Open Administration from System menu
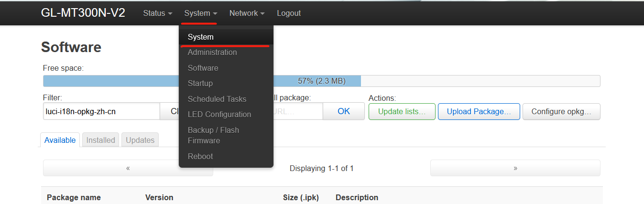This screenshot has width=644, height=204. pyautogui.click(x=212, y=52)
